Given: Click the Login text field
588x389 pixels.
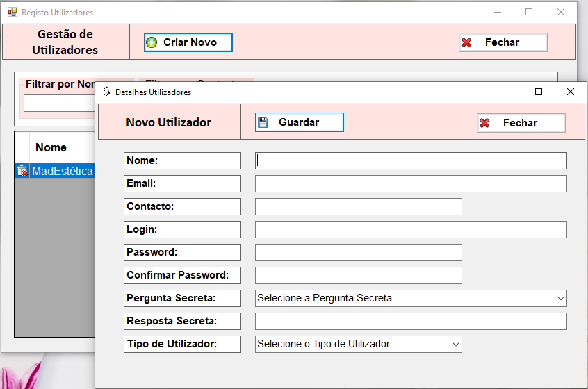Looking at the screenshot, I should tap(411, 229).
